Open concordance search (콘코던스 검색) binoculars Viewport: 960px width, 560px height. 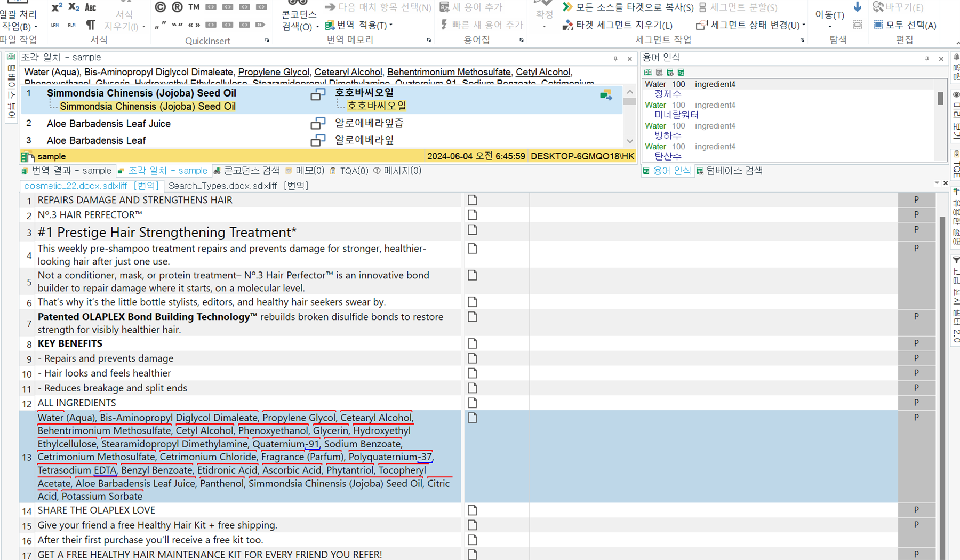coord(298,16)
